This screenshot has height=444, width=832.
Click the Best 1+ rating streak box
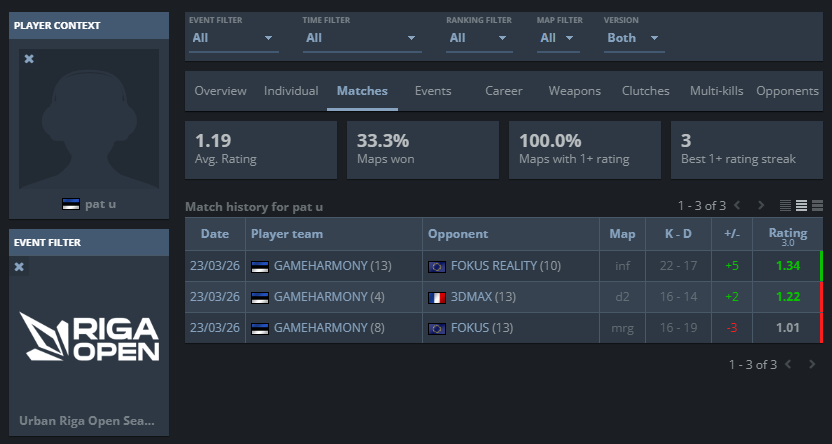tap(747, 150)
